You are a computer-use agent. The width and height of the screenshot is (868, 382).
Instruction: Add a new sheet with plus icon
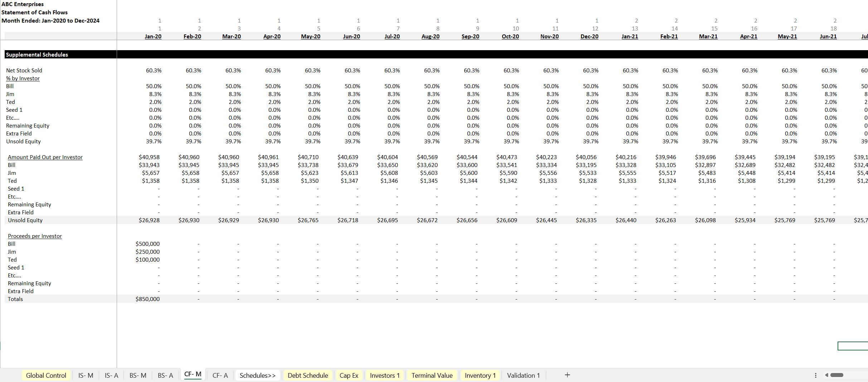567,375
